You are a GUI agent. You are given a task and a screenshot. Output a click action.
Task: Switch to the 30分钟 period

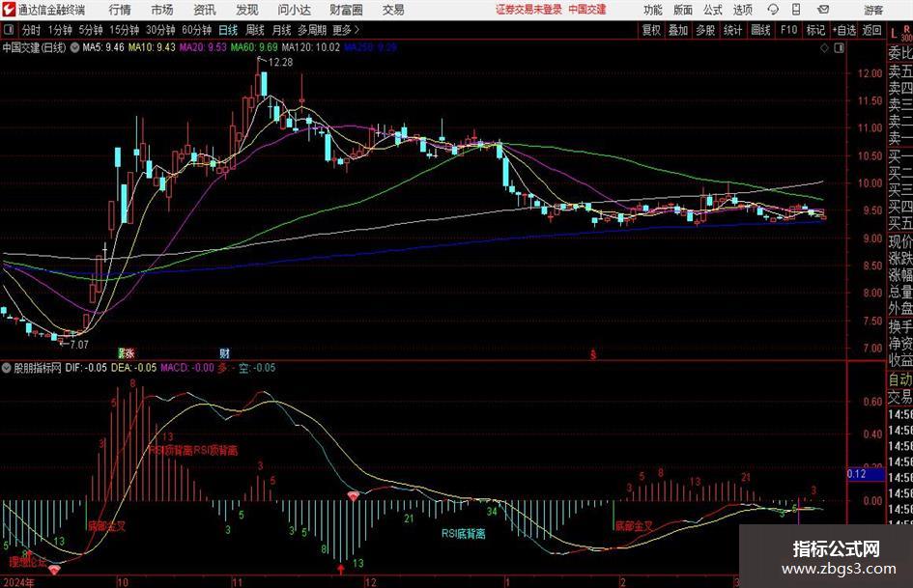coord(160,30)
